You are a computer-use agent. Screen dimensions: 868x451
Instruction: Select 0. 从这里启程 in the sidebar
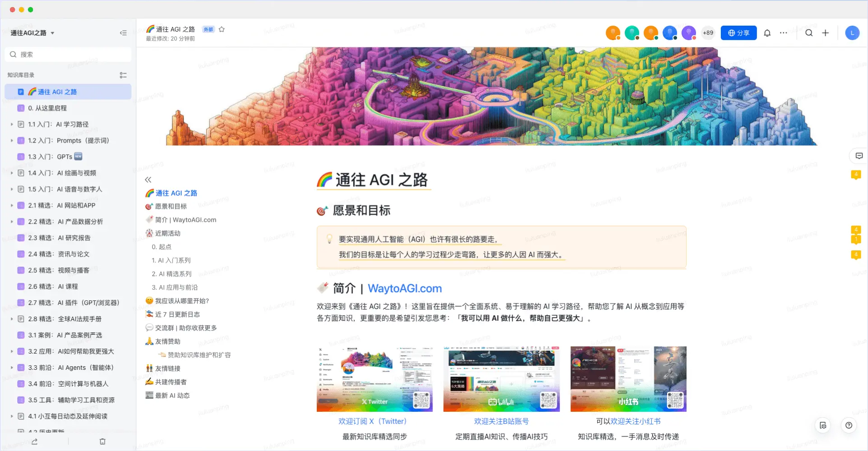coord(47,108)
